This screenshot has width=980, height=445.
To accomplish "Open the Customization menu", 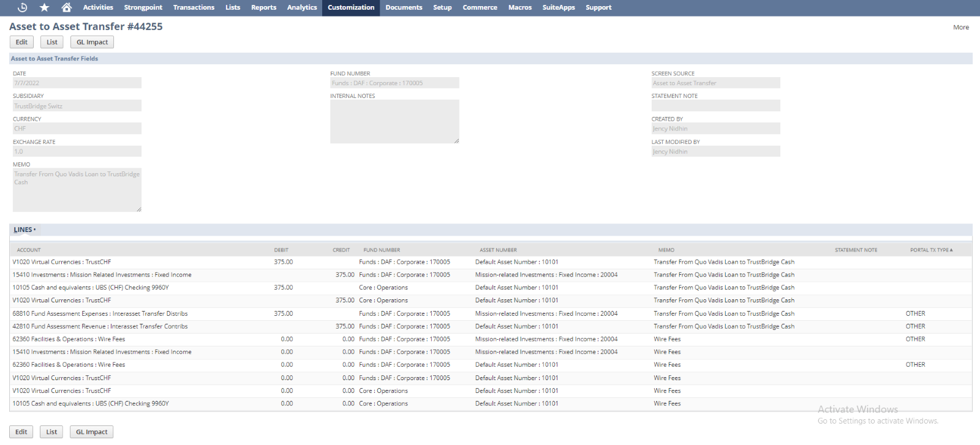I will click(351, 7).
